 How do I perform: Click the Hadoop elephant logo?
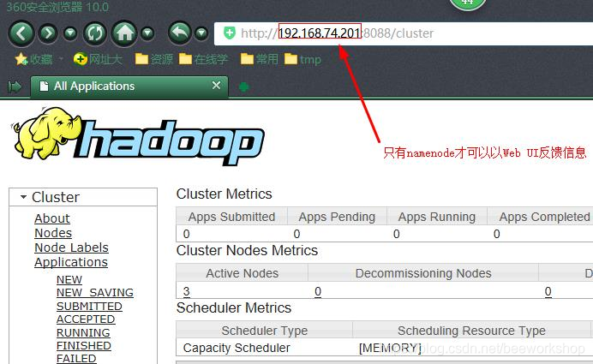(x=138, y=136)
